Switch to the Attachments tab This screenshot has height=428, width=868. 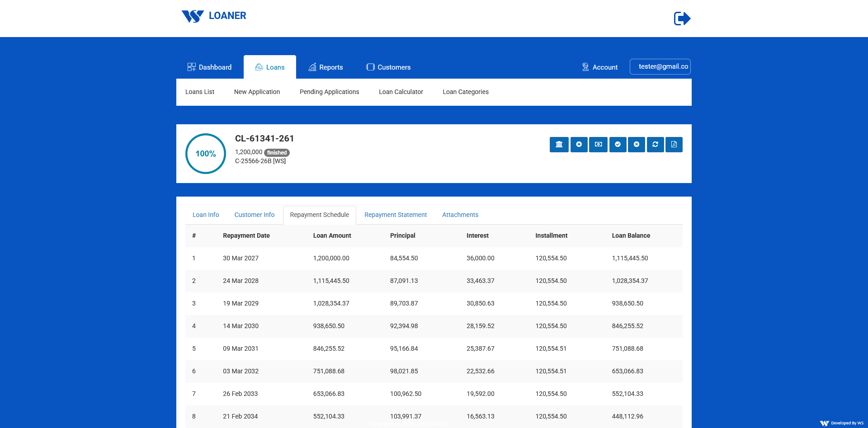tap(460, 215)
